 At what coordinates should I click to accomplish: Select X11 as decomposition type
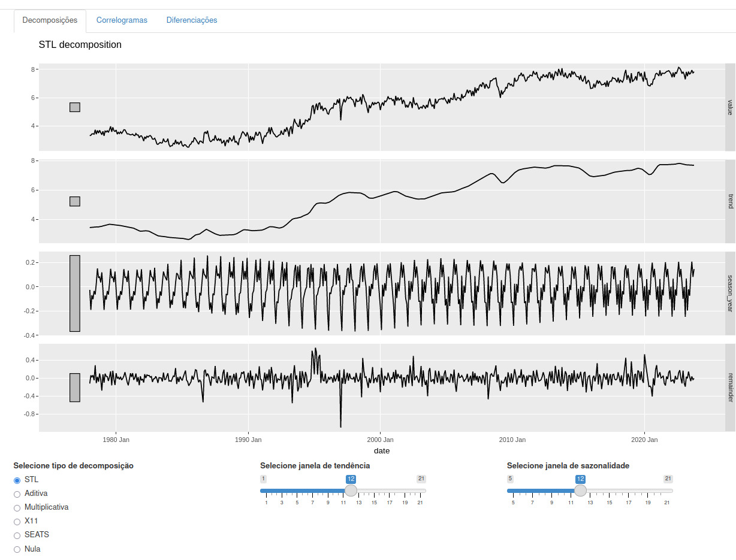tap(17, 522)
